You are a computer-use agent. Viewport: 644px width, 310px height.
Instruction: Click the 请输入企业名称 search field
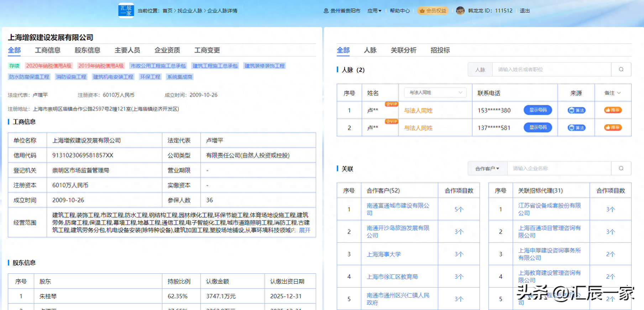pos(559,168)
